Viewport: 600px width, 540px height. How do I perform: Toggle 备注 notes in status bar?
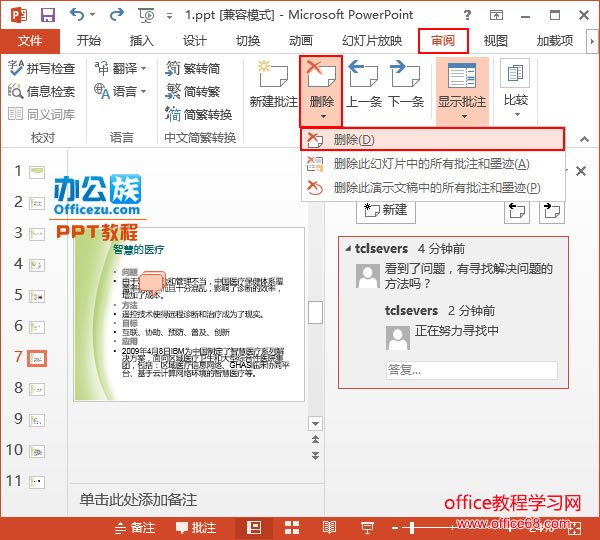135,528
